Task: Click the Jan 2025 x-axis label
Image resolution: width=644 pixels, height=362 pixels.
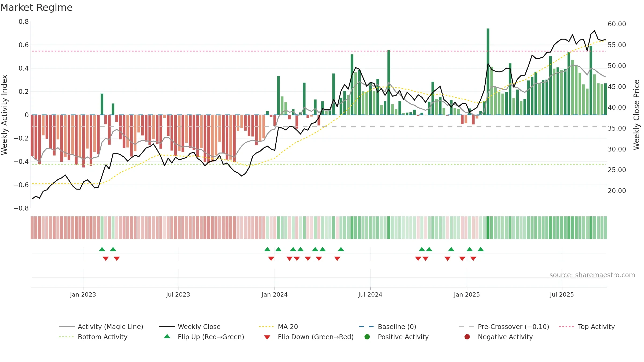Action: click(467, 294)
